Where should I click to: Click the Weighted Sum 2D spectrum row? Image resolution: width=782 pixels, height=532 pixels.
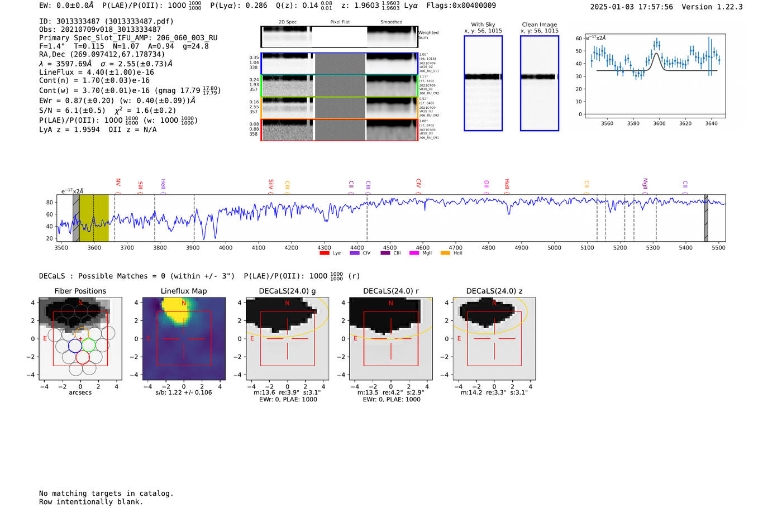(339, 37)
